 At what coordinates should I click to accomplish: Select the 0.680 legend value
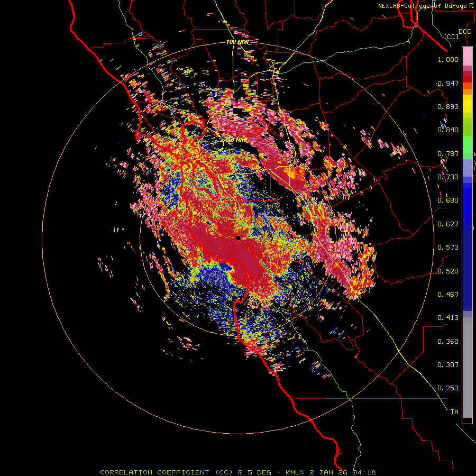pyautogui.click(x=448, y=200)
